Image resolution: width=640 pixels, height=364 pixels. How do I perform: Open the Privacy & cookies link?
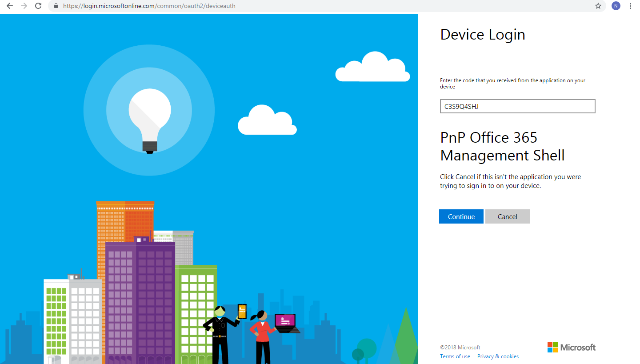(498, 356)
